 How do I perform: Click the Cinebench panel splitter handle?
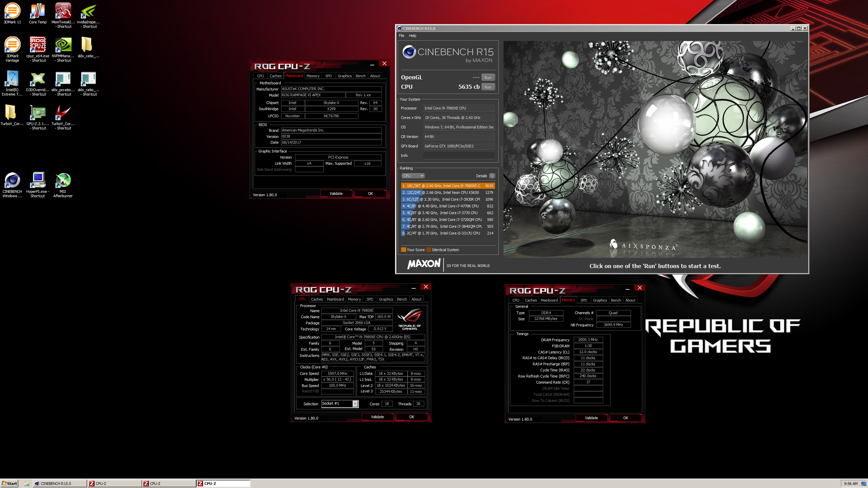(501, 156)
